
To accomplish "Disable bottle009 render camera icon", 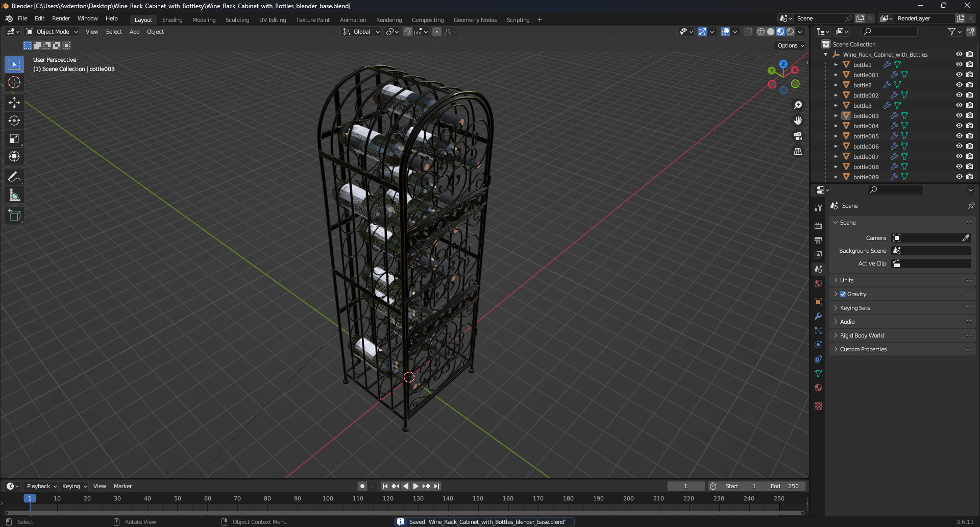I will (x=969, y=177).
